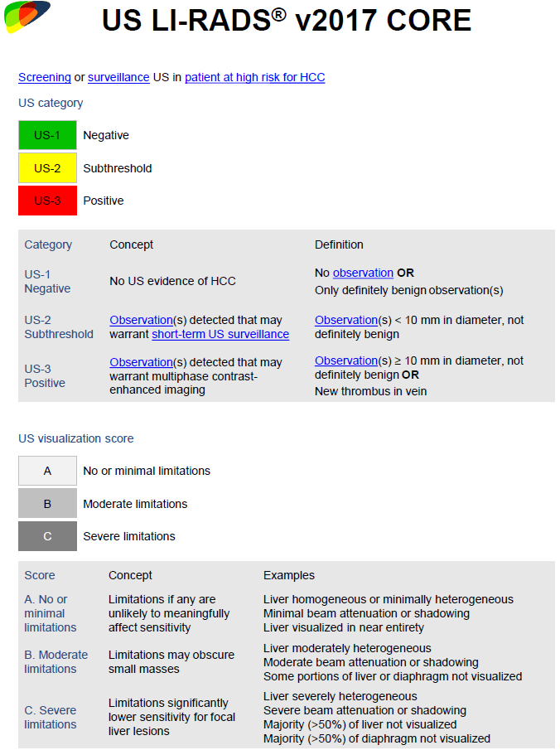Click the C. Severe limitations row label
The image size is (560, 750).
pos(50,717)
